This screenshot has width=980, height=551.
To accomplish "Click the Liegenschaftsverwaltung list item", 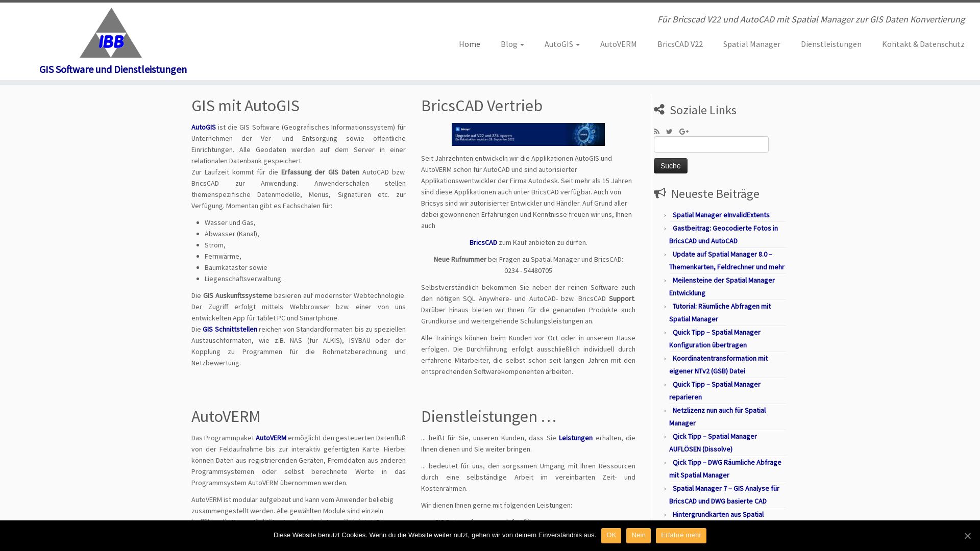I will pyautogui.click(x=243, y=279).
